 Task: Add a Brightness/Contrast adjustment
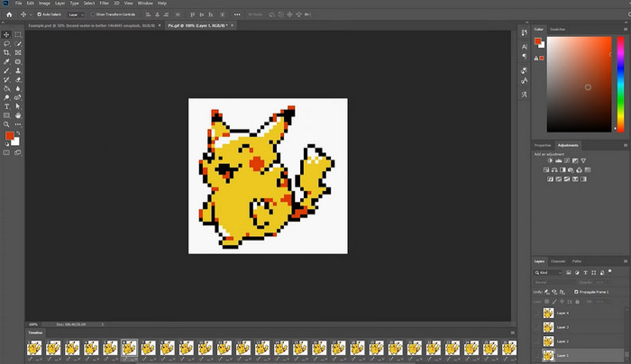pyautogui.click(x=550, y=161)
